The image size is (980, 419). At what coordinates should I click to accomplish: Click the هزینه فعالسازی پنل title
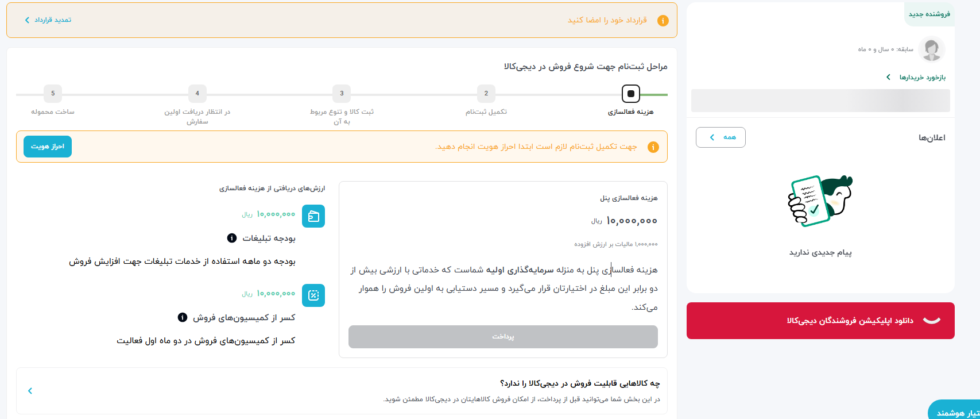point(629,198)
